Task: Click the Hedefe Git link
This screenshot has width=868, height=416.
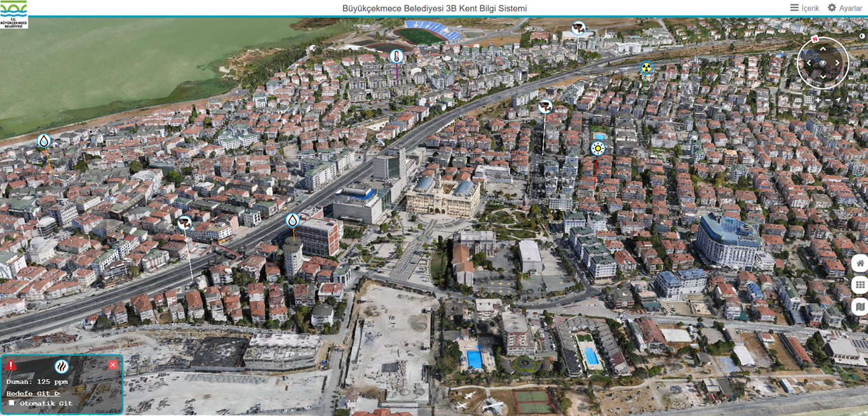Action: click(x=33, y=394)
